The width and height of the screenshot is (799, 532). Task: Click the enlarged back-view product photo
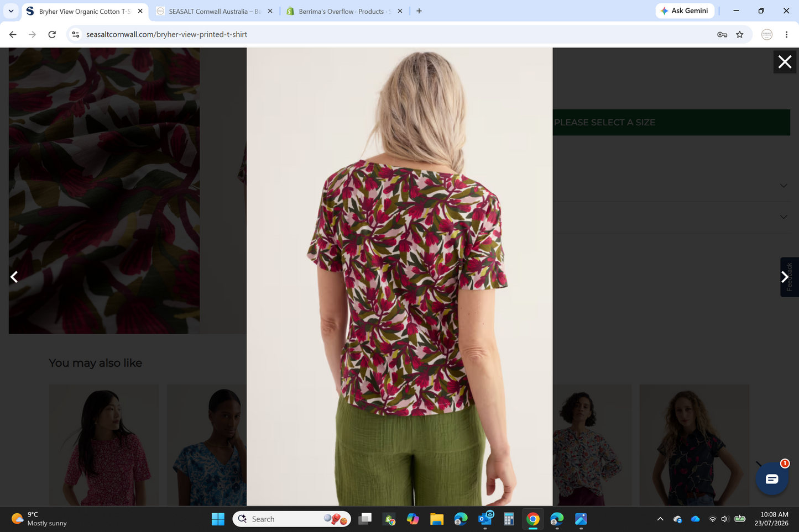coord(399,276)
